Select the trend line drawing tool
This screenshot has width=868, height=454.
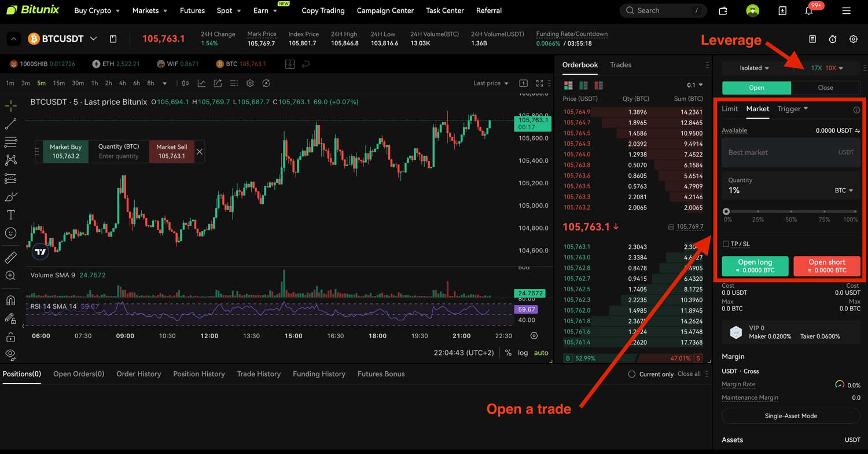point(10,125)
